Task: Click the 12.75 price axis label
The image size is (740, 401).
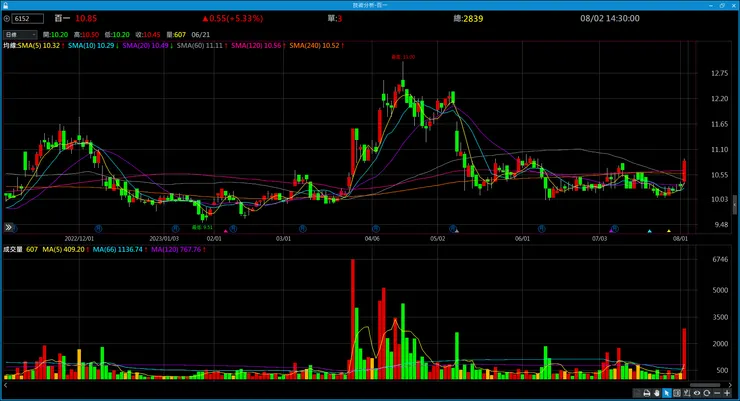Action: 719,73
